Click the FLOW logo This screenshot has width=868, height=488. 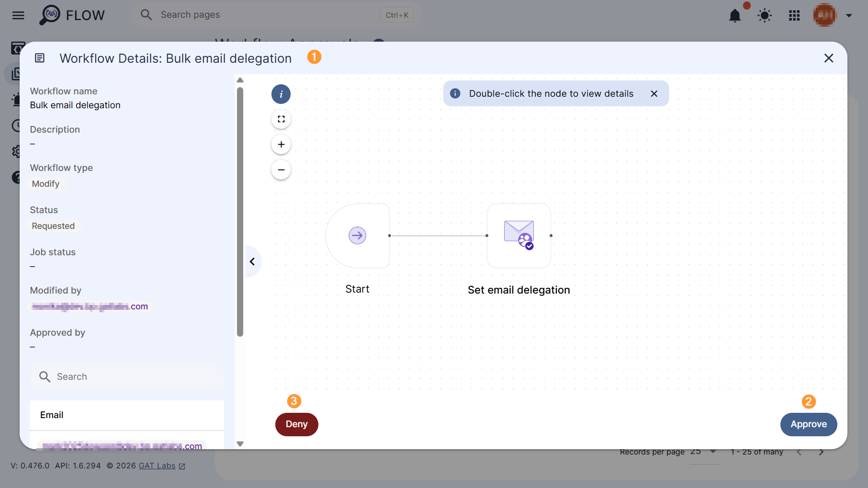72,15
